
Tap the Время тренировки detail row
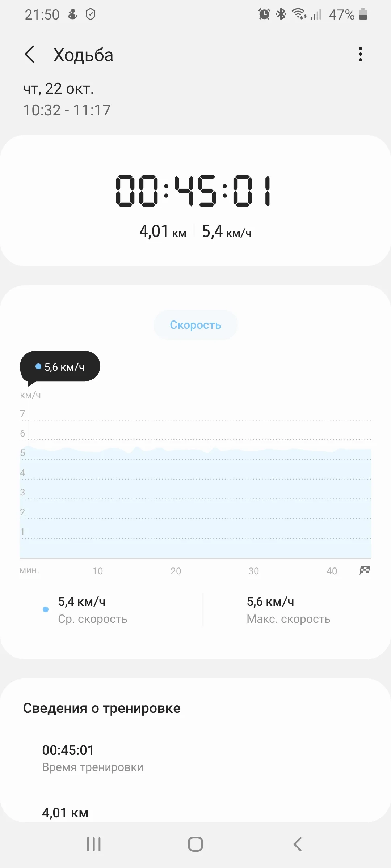pyautogui.click(x=93, y=758)
